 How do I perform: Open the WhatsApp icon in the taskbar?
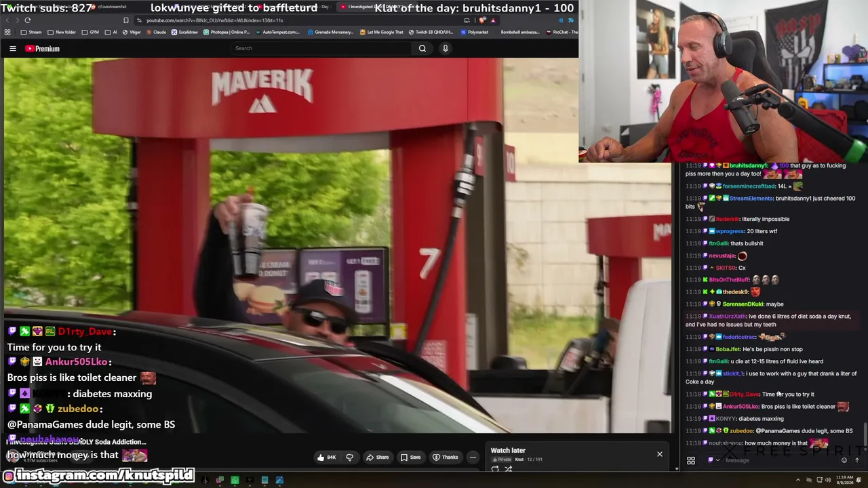click(x=235, y=480)
